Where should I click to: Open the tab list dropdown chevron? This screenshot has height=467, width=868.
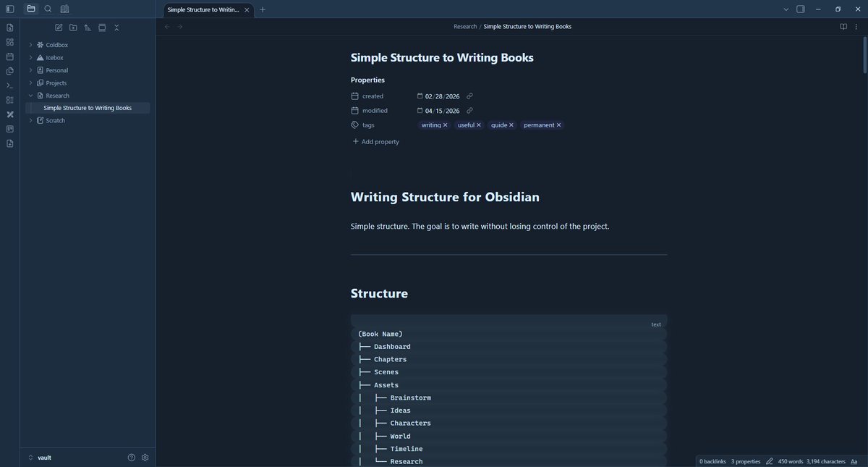[786, 9]
